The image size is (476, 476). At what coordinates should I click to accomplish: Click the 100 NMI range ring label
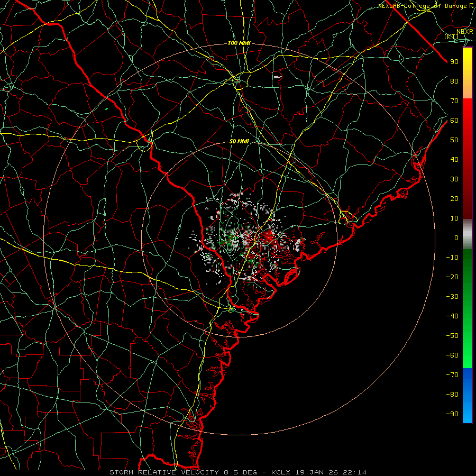pos(239,43)
